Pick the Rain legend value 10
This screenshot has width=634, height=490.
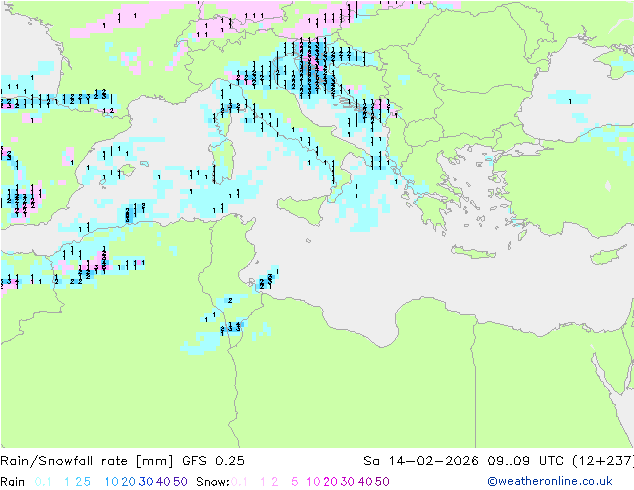[112, 482]
